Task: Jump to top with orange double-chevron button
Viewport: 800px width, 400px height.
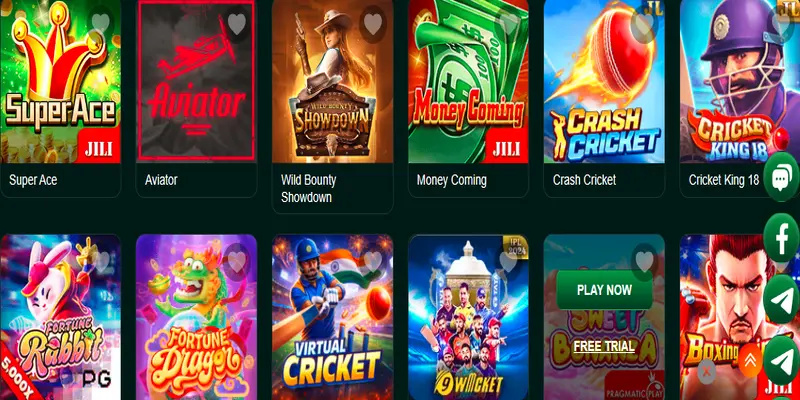Action: [750, 360]
